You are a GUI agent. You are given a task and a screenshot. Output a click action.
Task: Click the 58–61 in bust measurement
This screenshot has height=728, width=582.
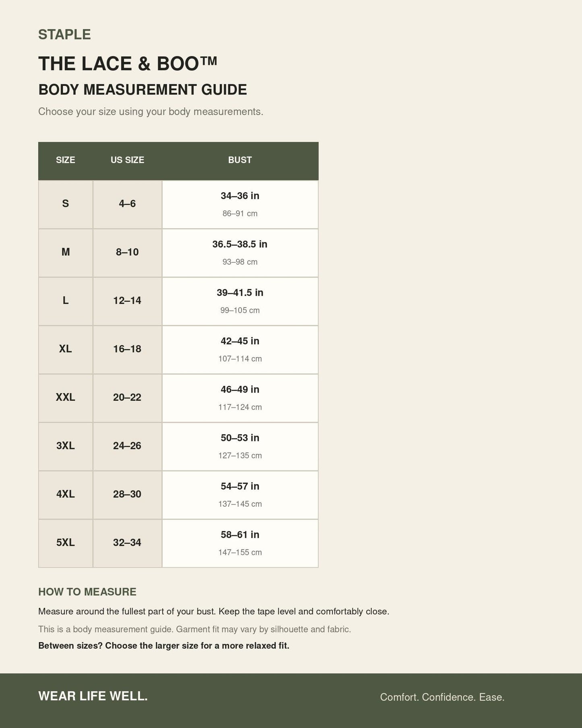coord(240,535)
